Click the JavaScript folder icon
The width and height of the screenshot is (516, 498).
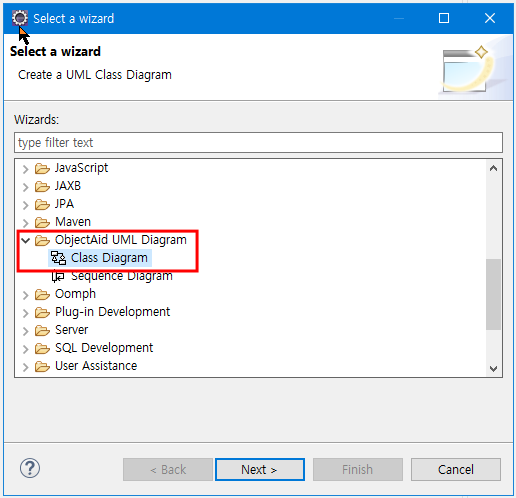(42, 168)
